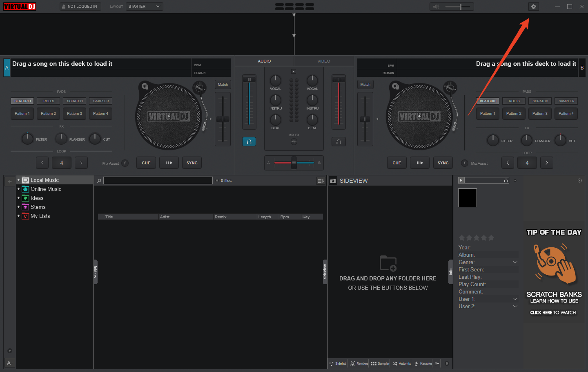Expand the Online Music folder
This screenshot has width=588, height=372.
pyautogui.click(x=18, y=189)
